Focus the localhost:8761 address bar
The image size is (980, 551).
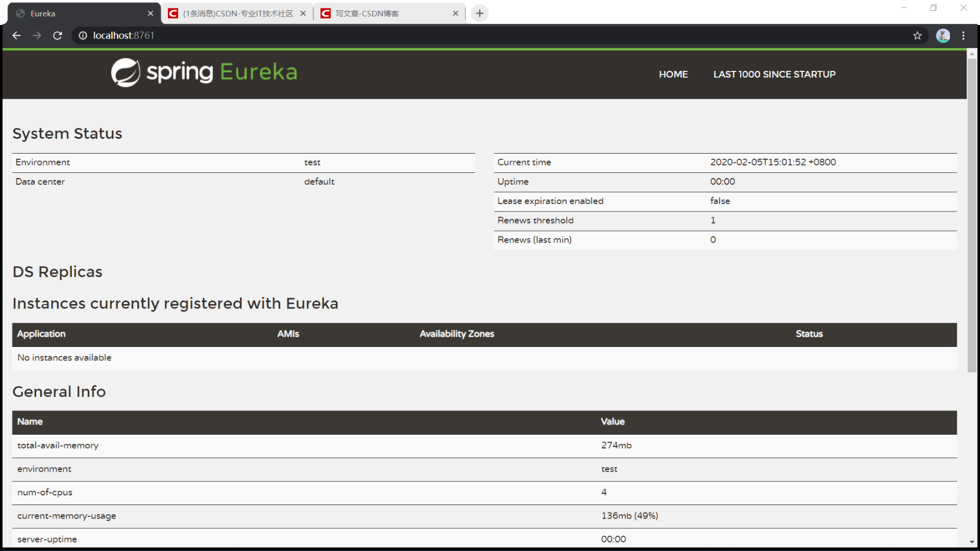[499, 35]
